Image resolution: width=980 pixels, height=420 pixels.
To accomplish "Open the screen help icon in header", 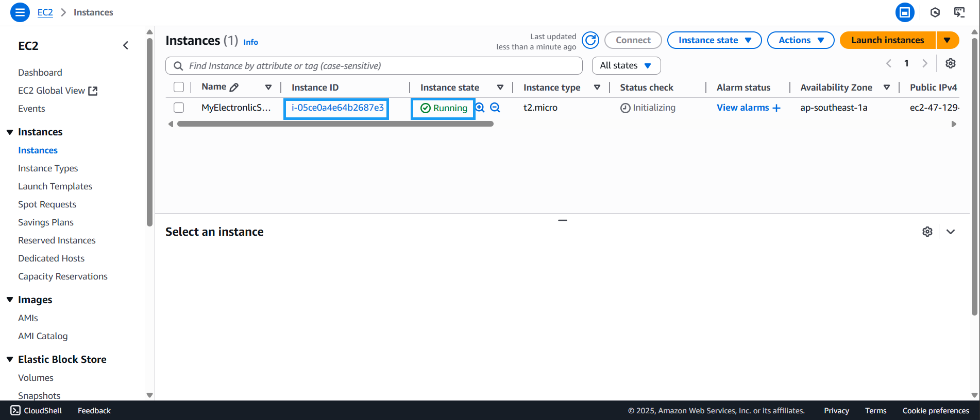I will coord(959,12).
